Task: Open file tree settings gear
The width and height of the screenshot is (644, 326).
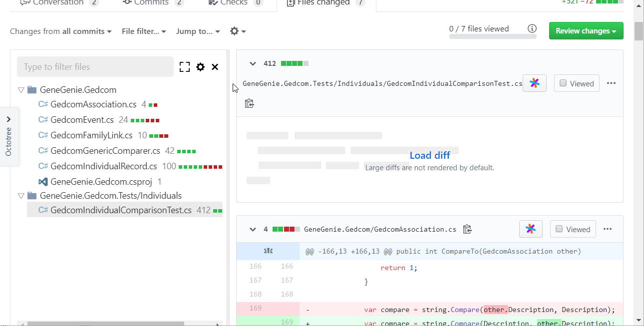Action: [200, 67]
